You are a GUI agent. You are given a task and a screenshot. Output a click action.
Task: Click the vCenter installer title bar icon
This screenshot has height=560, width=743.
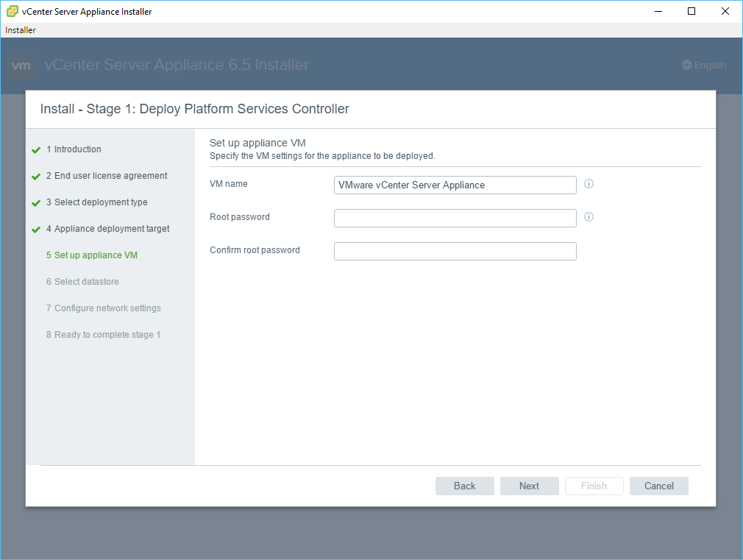pos(12,11)
